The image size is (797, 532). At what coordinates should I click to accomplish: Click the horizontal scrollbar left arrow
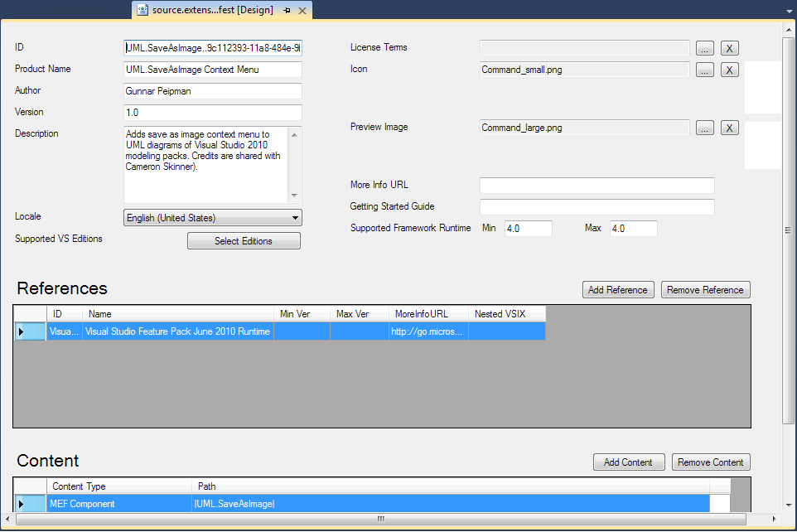pyautogui.click(x=7, y=519)
